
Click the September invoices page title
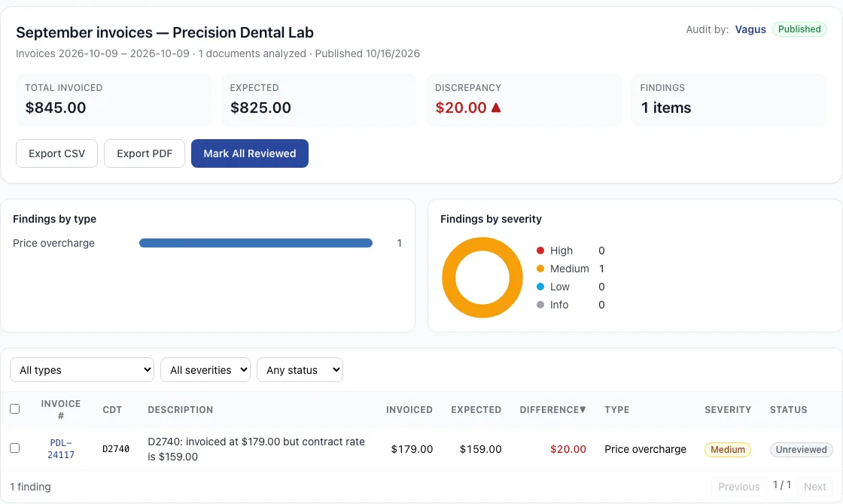165,33
